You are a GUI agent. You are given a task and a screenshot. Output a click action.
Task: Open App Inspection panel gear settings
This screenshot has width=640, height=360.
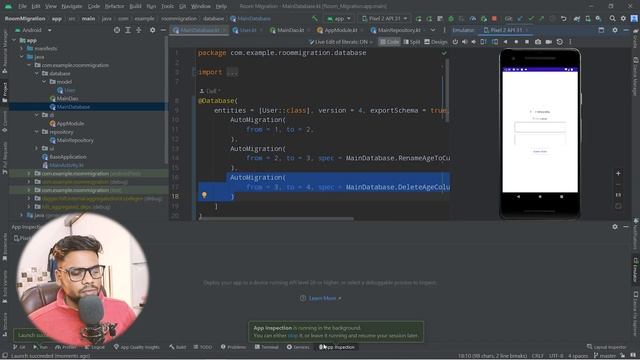[x=615, y=227]
